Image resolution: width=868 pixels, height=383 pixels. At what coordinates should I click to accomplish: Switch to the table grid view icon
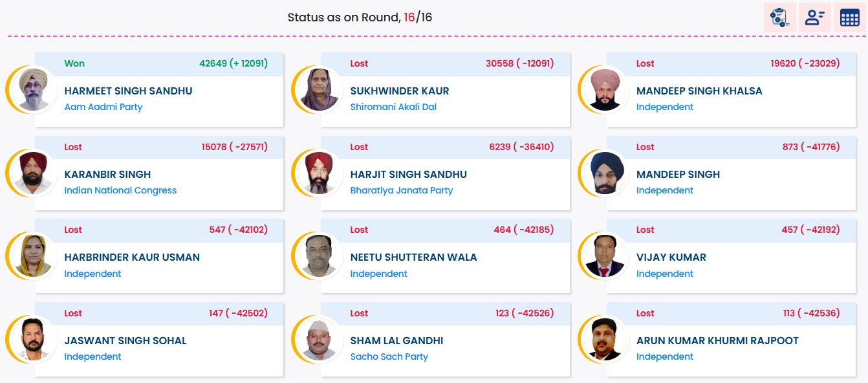point(849,17)
